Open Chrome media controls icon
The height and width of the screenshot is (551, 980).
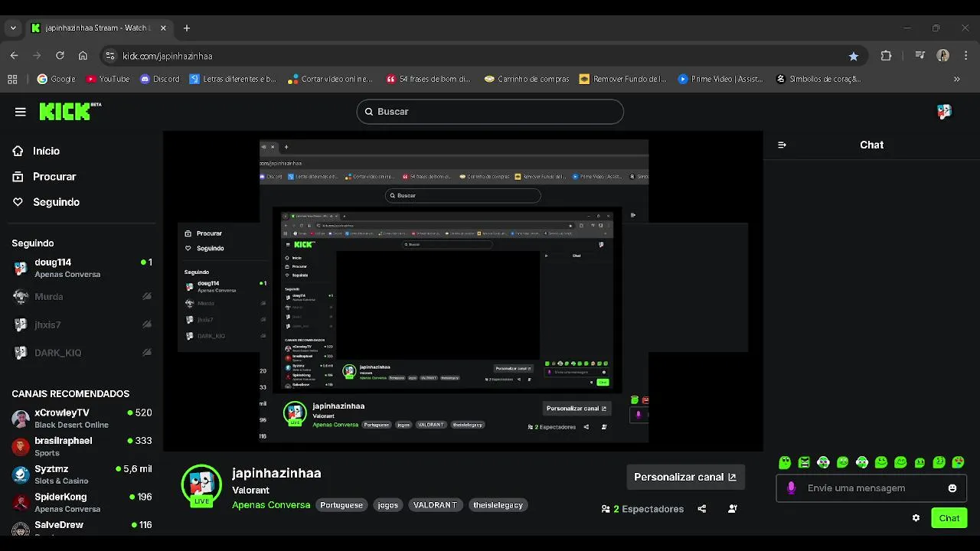coord(920,56)
